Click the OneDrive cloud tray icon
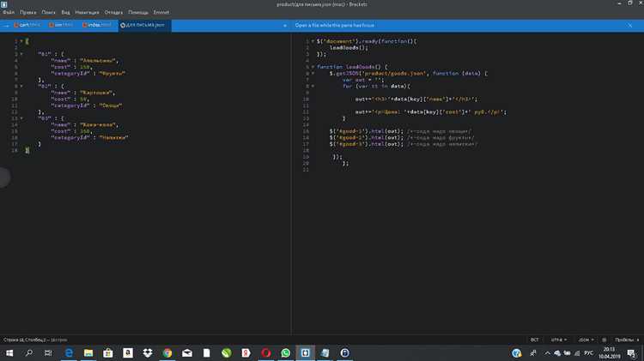The height and width of the screenshot is (361, 644). tap(557, 352)
